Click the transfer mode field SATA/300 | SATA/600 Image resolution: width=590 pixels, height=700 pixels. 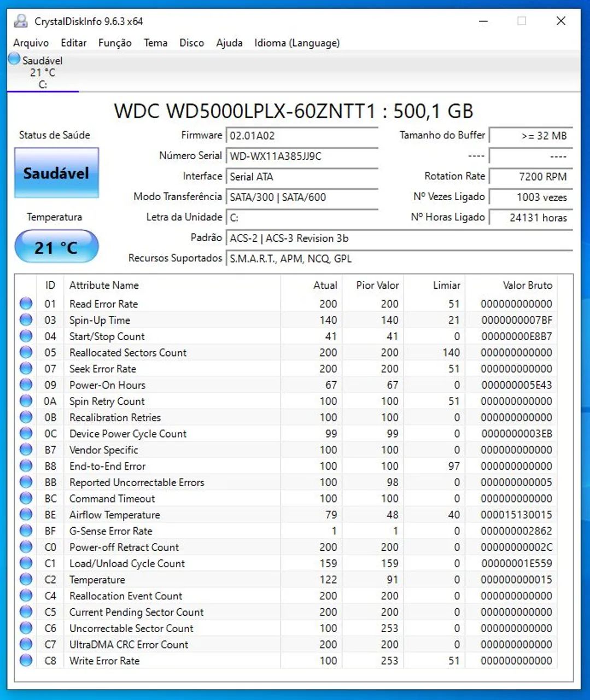tap(302, 197)
